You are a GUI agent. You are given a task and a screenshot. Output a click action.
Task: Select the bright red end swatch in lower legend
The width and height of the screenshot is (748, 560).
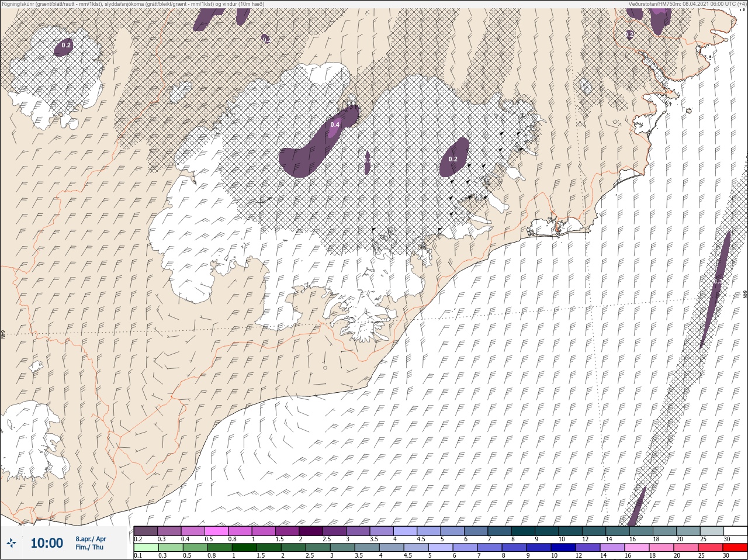pyautogui.click(x=735, y=548)
